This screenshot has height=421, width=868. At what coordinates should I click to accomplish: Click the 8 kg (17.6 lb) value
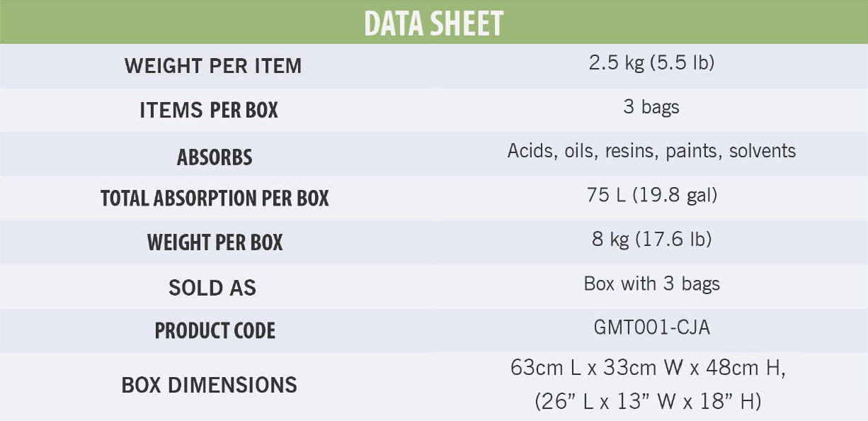pos(651,240)
